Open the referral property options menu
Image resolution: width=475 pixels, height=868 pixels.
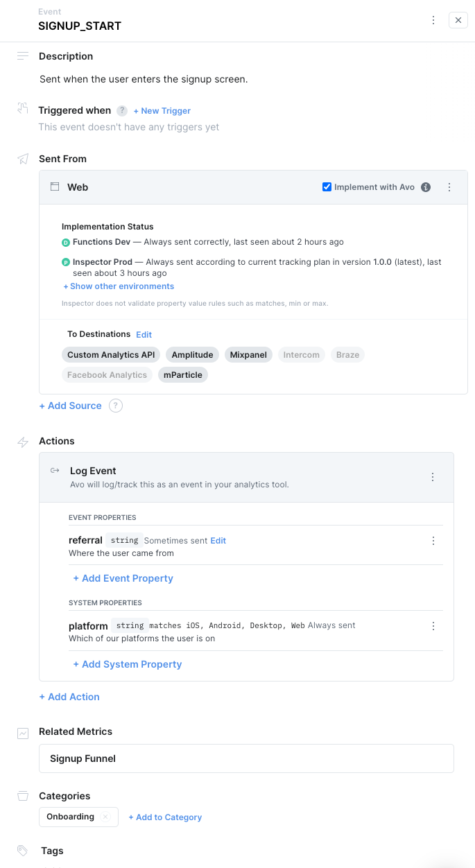point(433,541)
